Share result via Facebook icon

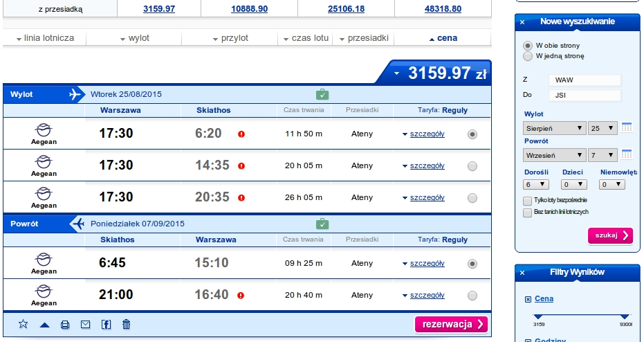tap(106, 324)
